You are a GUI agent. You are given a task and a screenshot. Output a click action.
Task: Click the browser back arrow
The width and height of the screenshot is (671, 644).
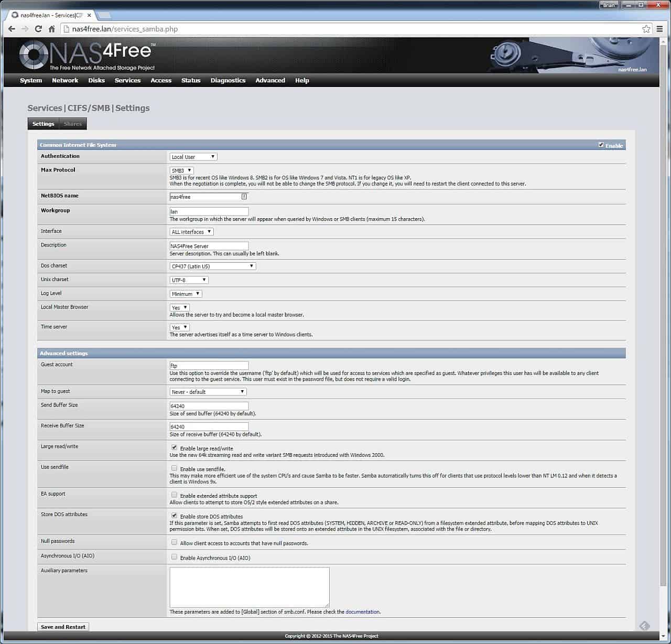tap(12, 29)
